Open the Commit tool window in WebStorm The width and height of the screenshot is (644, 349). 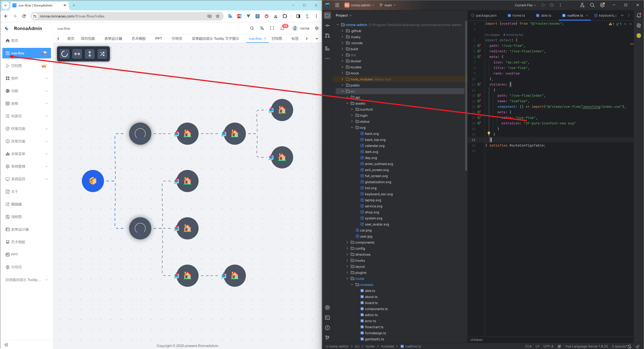pos(328,26)
